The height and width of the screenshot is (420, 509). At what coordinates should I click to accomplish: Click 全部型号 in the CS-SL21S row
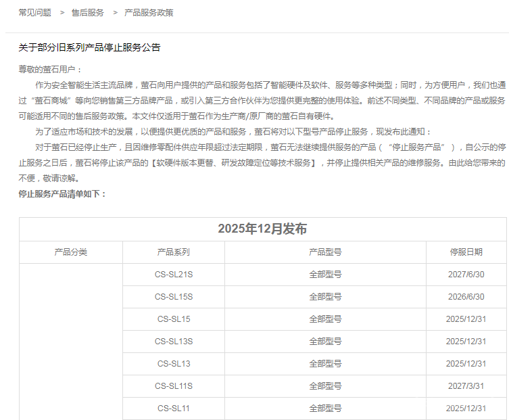[x=325, y=274]
